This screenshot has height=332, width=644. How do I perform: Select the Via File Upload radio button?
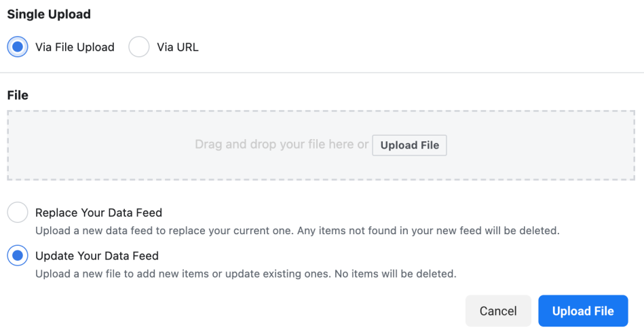18,48
